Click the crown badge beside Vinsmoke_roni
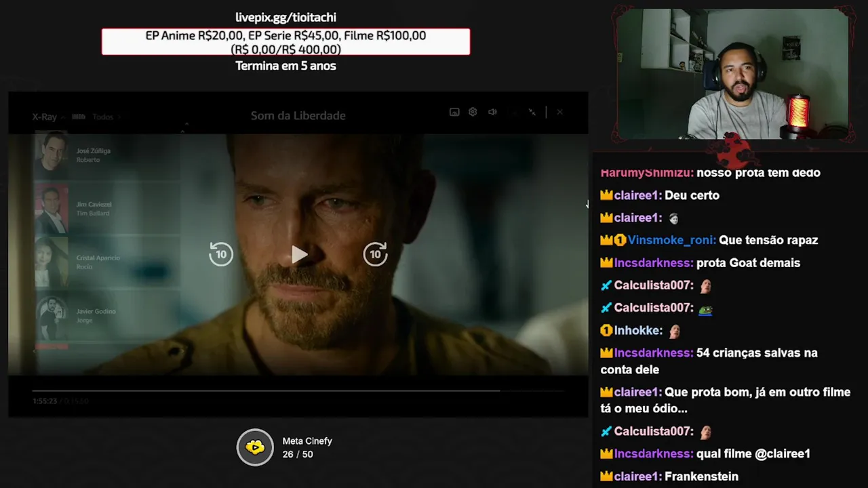 (606, 240)
